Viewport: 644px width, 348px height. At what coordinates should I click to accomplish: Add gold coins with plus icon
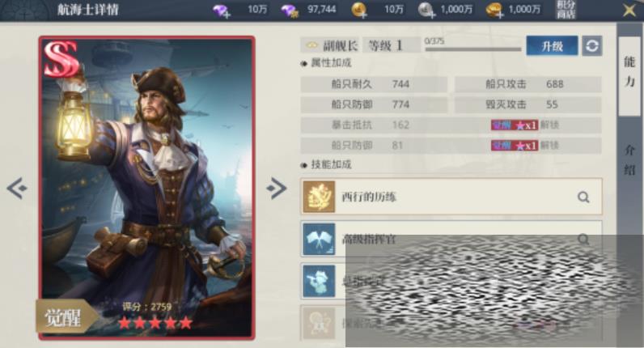(359, 11)
